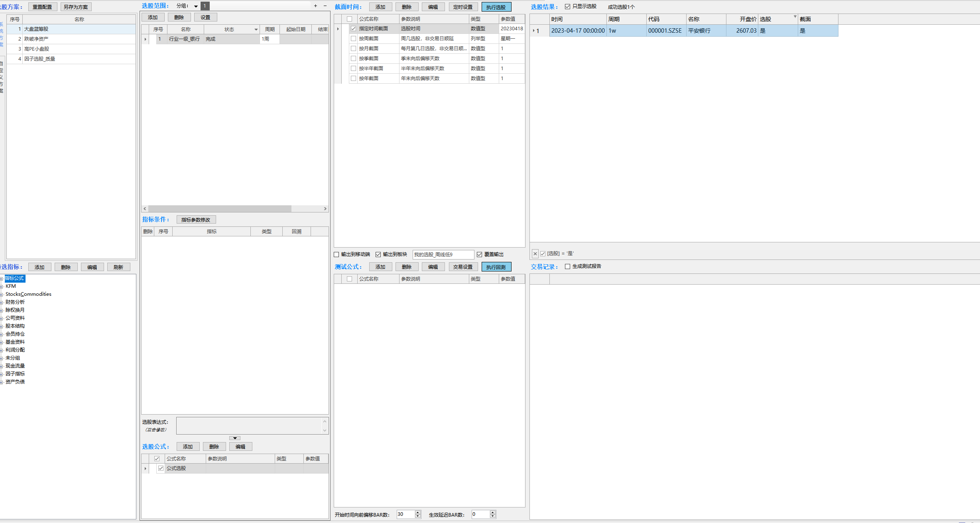Toggle 输出到板块 checkbox
980x523 pixels.
378,255
